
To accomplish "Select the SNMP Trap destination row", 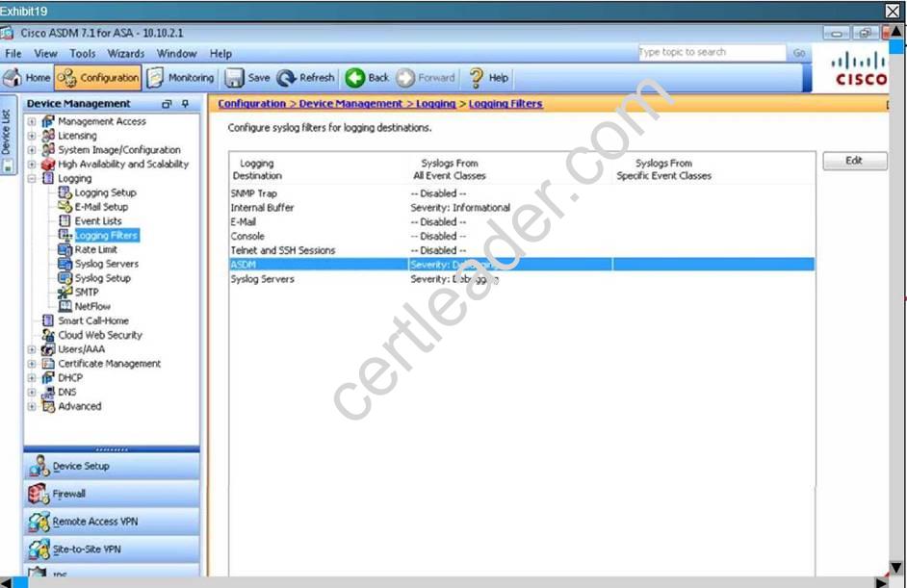I will click(x=522, y=193).
